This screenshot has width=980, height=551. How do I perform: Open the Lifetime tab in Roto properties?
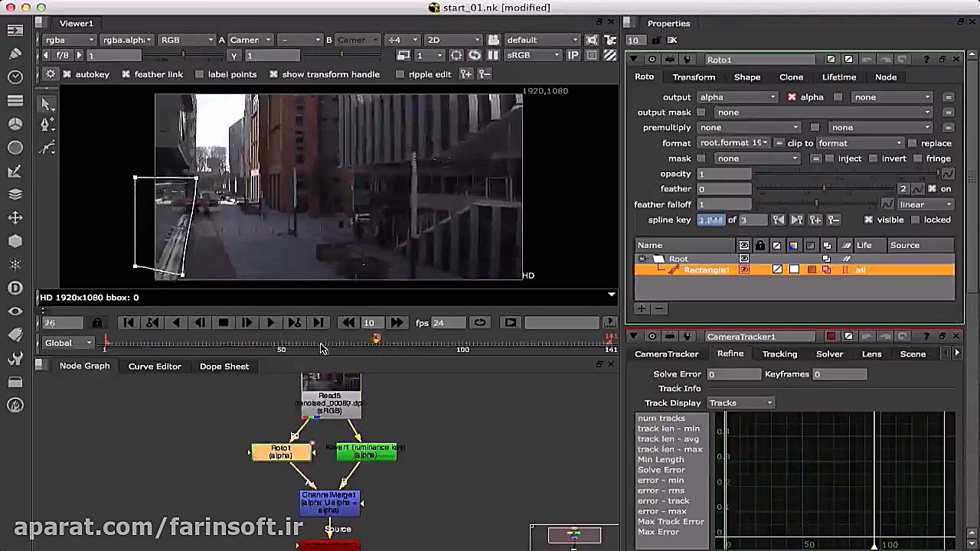[x=838, y=77]
